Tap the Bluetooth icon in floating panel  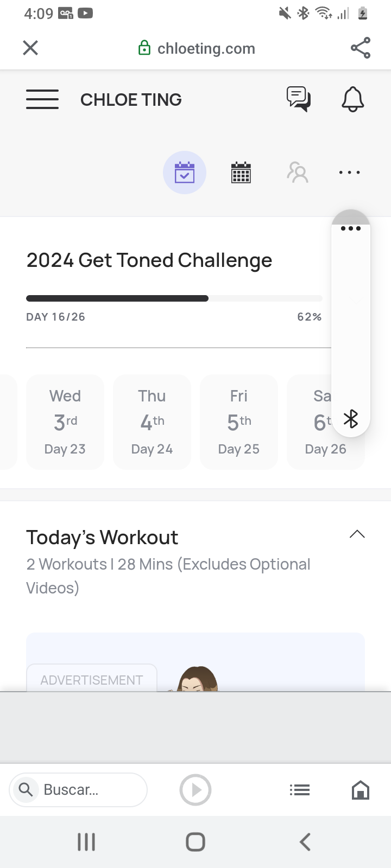351,419
